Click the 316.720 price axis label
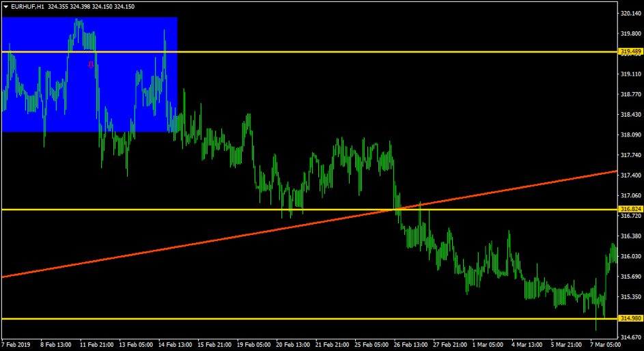Viewport: 644px width, 351px height. click(x=631, y=216)
